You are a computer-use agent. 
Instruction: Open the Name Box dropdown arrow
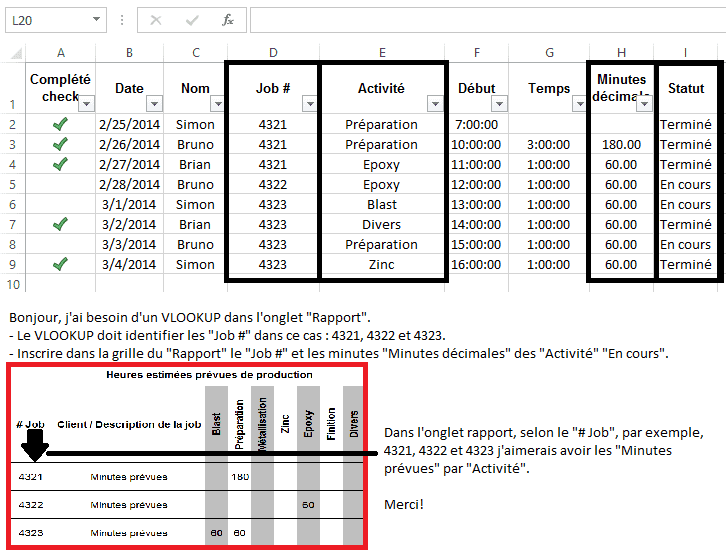96,19
